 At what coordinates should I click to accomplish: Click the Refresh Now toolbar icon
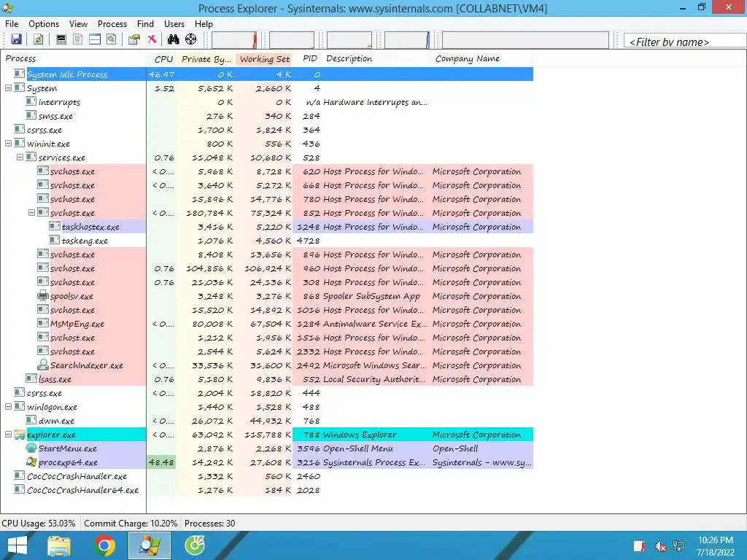pos(38,39)
